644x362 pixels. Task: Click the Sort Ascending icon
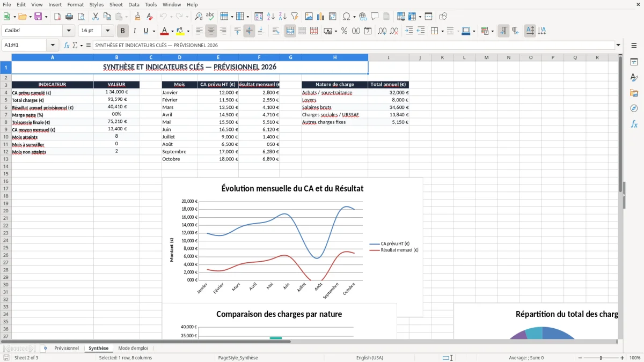(x=271, y=17)
